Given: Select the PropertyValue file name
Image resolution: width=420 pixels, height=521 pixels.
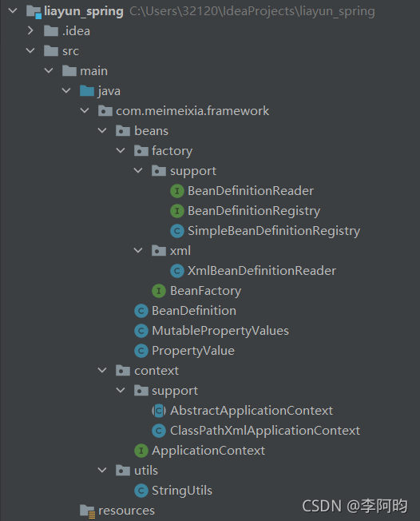Looking at the screenshot, I should click(x=193, y=352).
